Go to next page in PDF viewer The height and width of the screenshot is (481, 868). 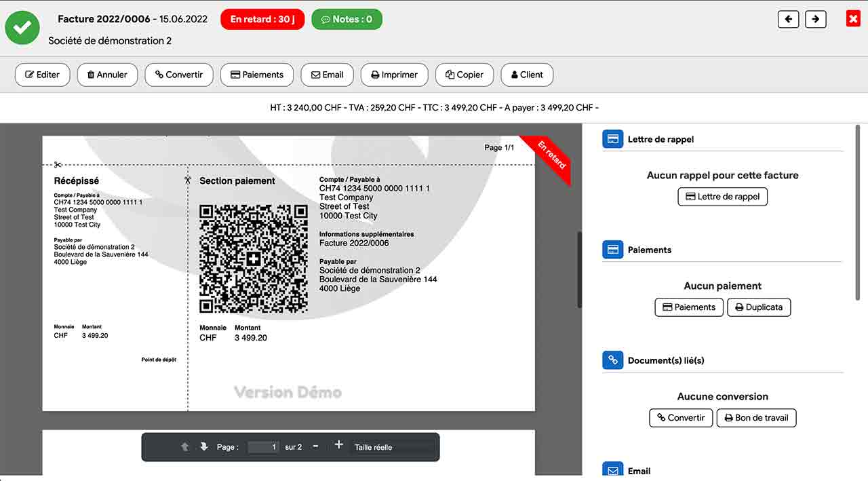(x=204, y=446)
